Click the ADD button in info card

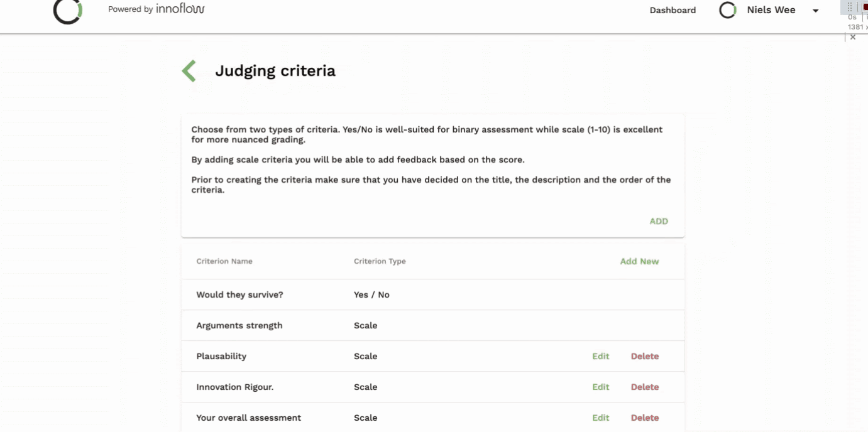[659, 221]
